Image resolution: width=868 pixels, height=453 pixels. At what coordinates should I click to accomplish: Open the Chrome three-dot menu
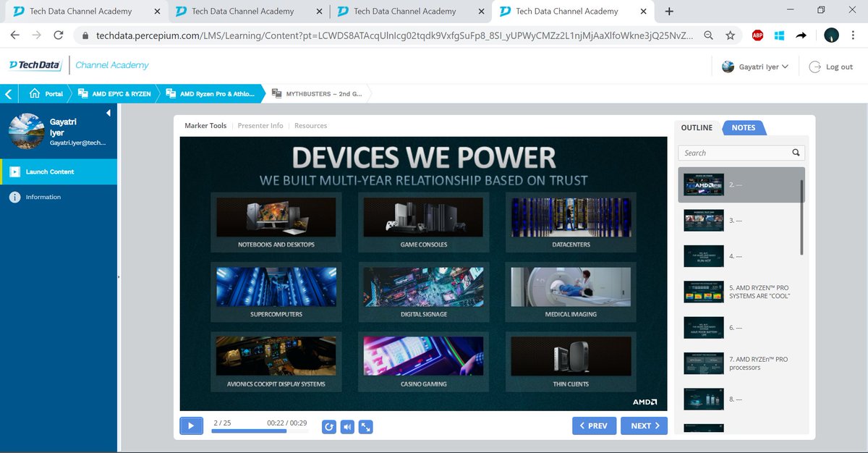point(854,35)
